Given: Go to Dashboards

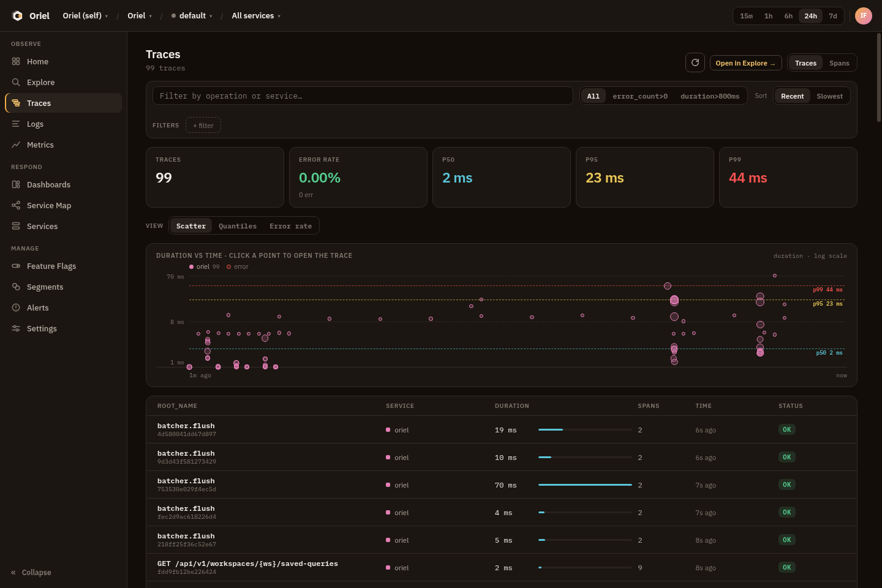Looking at the screenshot, I should coord(63,184).
